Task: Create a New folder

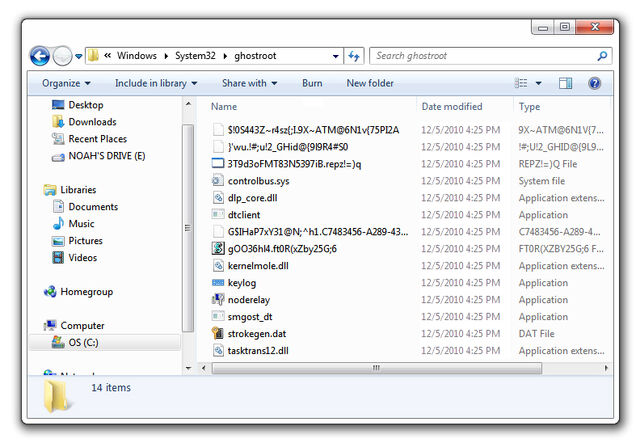Action: [370, 83]
